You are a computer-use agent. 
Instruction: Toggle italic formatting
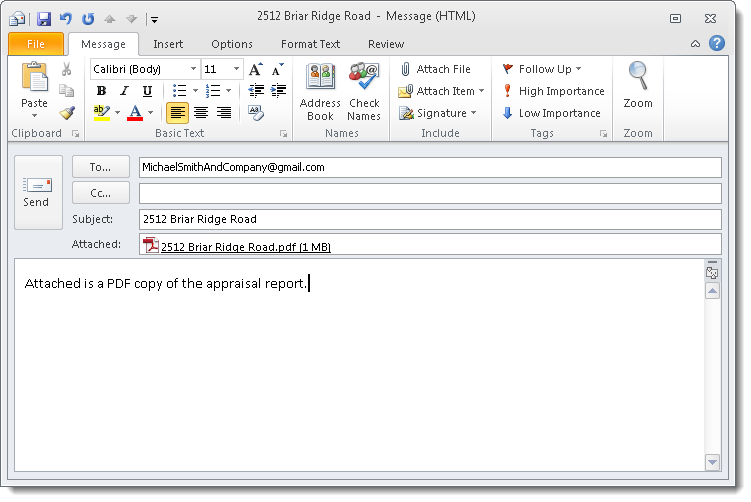click(x=124, y=91)
